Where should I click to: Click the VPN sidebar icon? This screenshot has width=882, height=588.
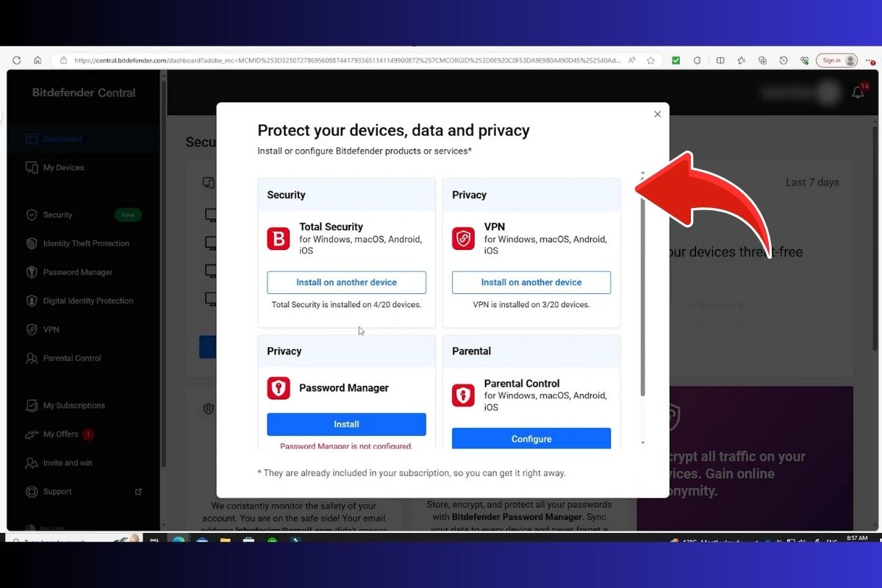(32, 329)
